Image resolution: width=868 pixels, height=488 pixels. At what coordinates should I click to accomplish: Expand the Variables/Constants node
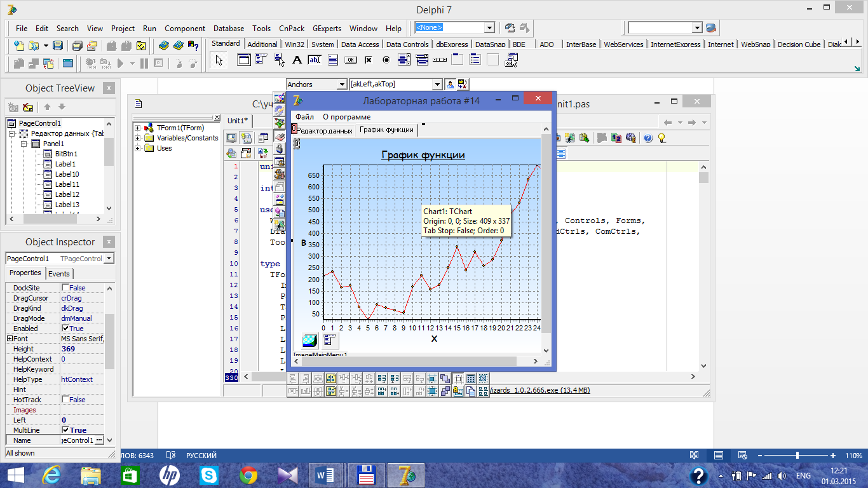click(138, 138)
